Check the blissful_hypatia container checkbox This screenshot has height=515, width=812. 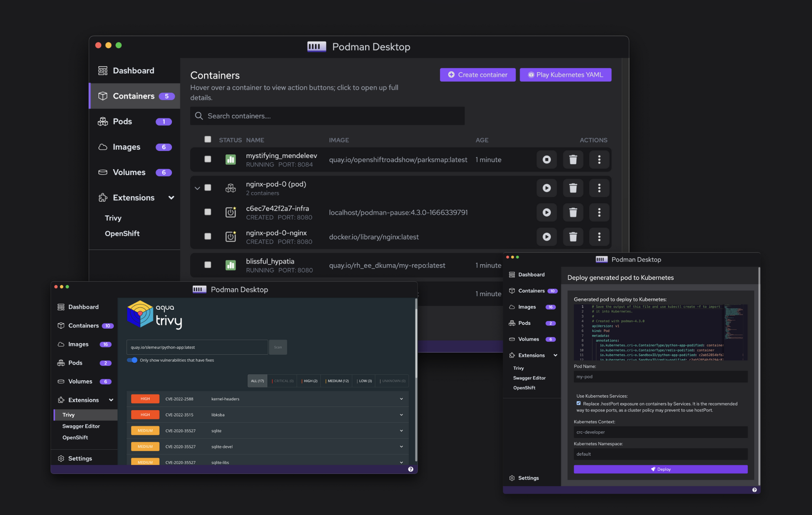pos(208,265)
